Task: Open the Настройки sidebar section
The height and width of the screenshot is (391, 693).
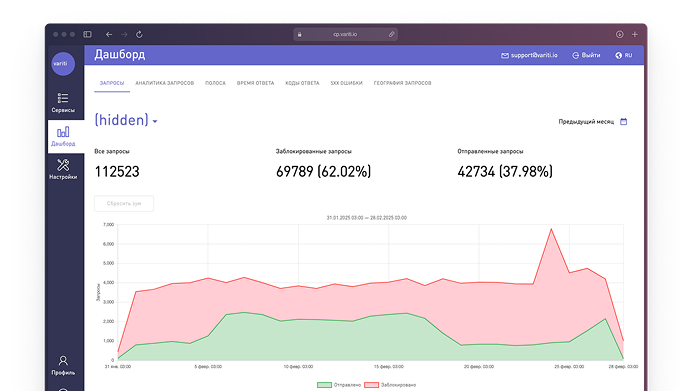Action: click(x=63, y=169)
